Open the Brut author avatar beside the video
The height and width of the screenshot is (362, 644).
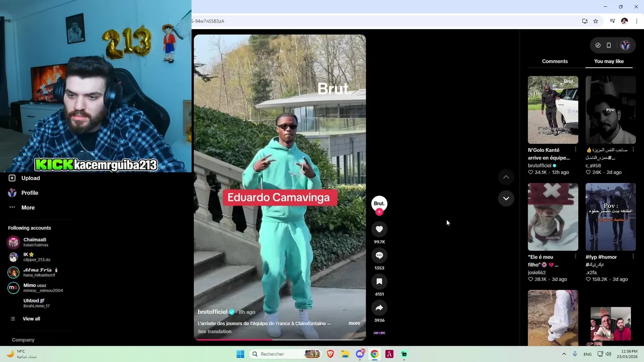(x=379, y=203)
